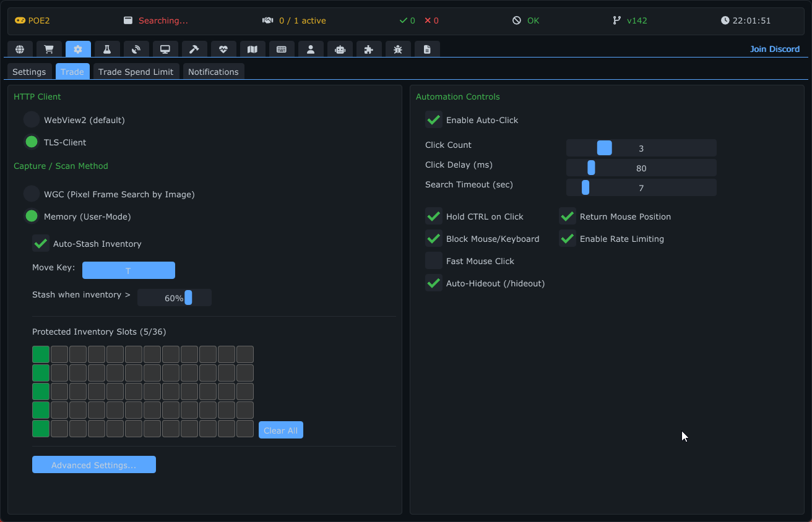Viewport: 812px width, 522px height.
Task: Switch to the Settings sub-tab
Action: [x=29, y=72]
